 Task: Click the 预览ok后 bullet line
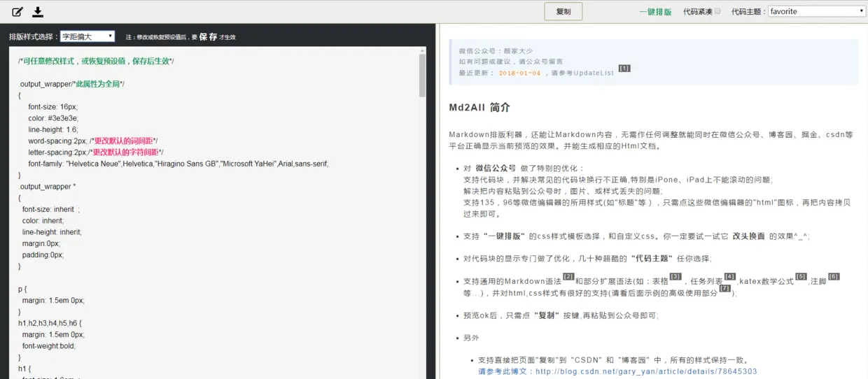coord(561,315)
